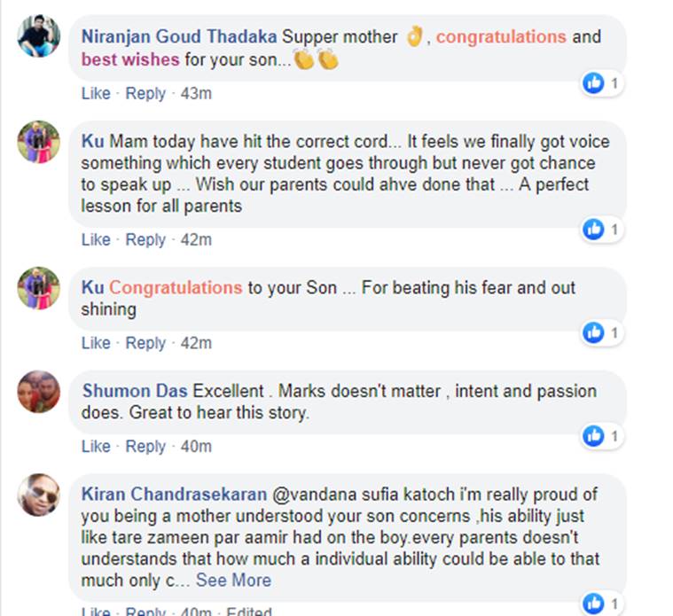673x616 pixels.
Task: Open Niranjan Goud Thadaka's profile name link
Action: (179, 37)
